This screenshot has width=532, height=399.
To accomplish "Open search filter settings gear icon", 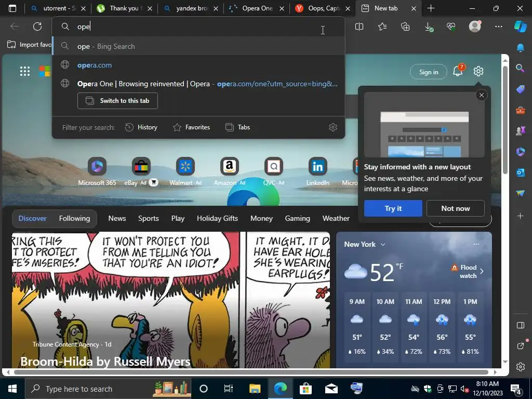I will [x=333, y=127].
